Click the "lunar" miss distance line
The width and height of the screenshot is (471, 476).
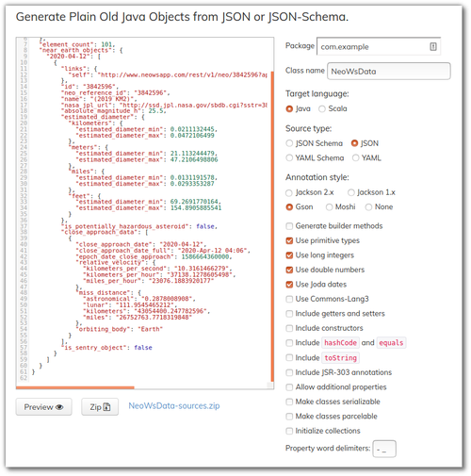click(x=130, y=304)
